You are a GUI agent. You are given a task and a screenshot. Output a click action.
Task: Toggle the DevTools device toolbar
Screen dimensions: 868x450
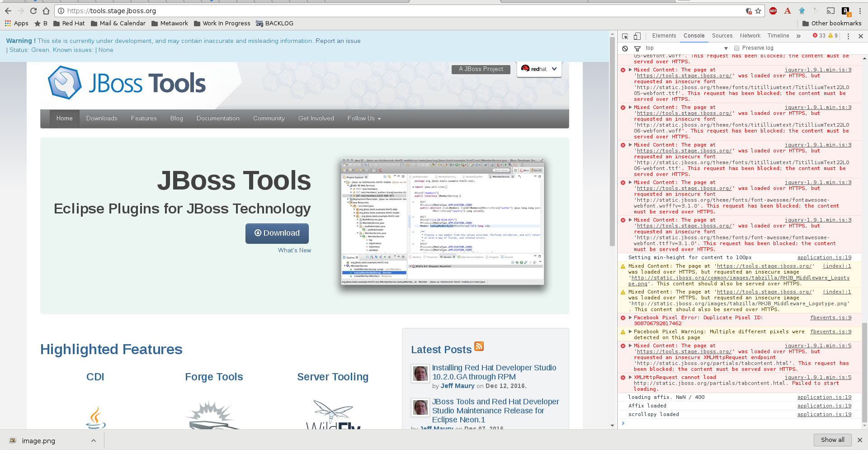637,36
